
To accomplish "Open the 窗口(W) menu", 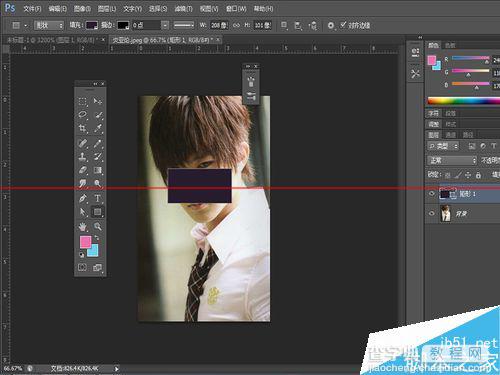I will click(x=236, y=9).
